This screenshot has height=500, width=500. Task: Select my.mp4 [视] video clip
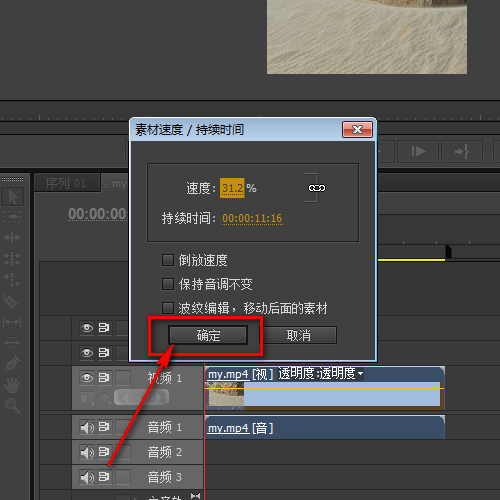[x=325, y=388]
